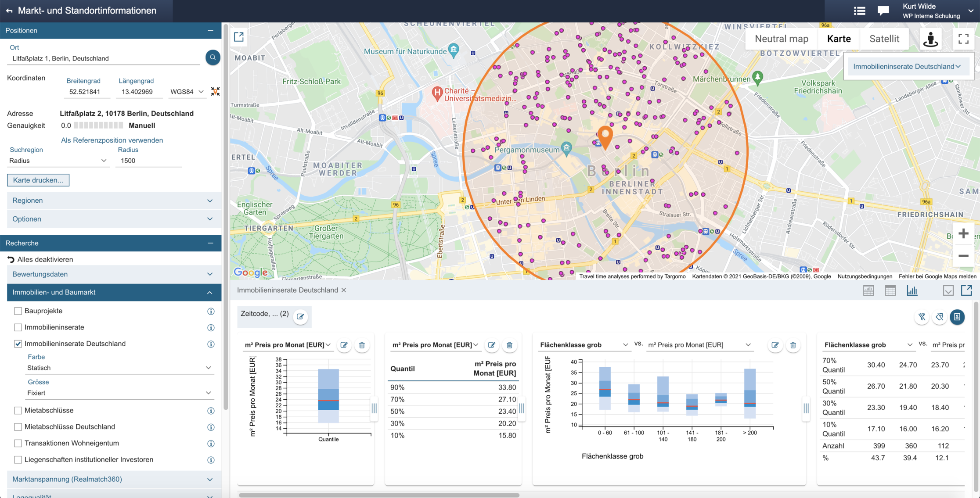Expand the Regionen section
The width and height of the screenshot is (980, 498).
(x=114, y=201)
